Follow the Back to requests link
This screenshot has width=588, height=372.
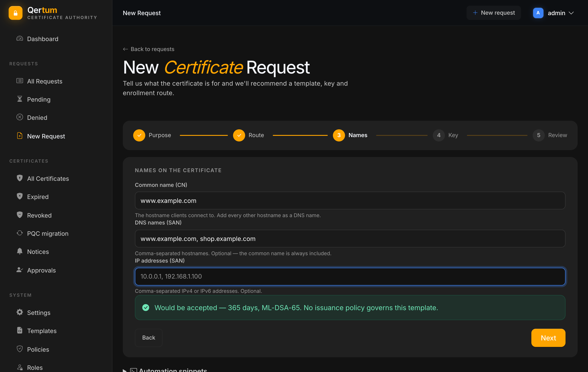click(x=149, y=49)
